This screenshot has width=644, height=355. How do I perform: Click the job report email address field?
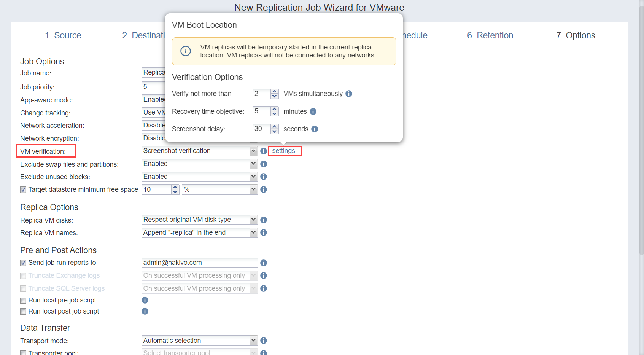(x=199, y=263)
